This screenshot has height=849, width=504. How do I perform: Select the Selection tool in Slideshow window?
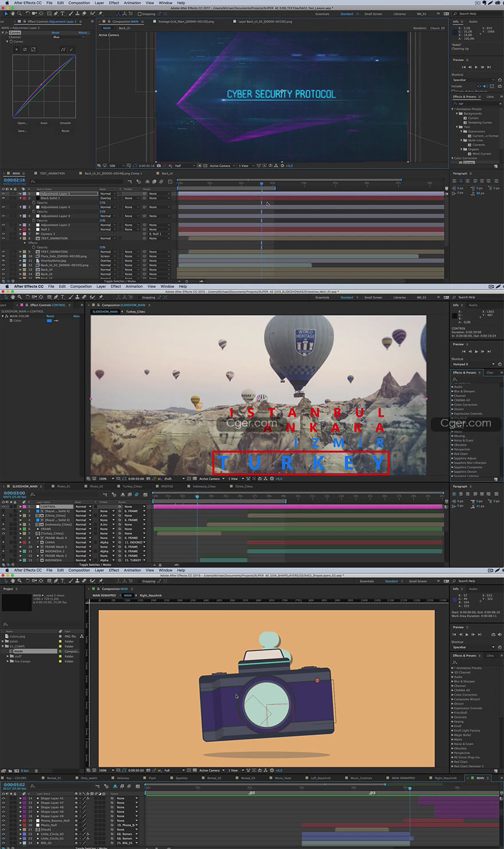tap(6, 297)
